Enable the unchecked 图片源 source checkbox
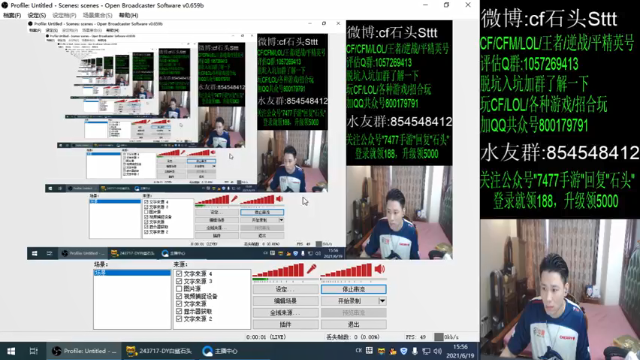This screenshot has width=640, height=360. (x=179, y=289)
